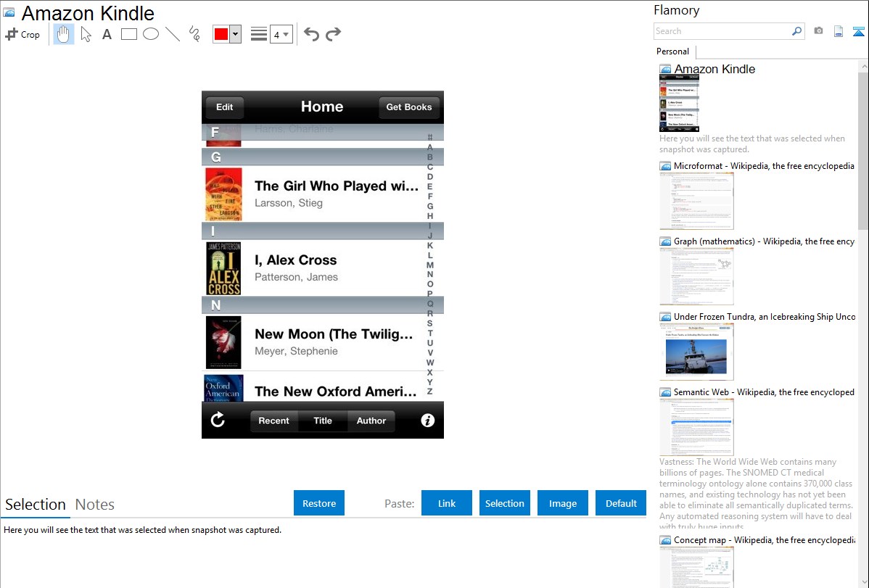The width and height of the screenshot is (869, 588).
Task: Click the Home title in the Kindle screenshot
Action: (322, 107)
